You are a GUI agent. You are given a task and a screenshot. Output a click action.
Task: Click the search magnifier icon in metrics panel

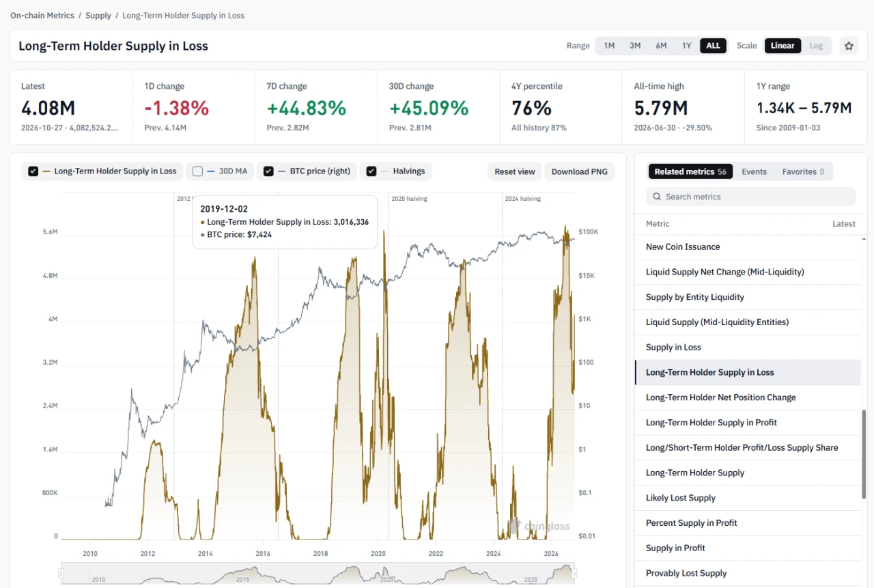click(657, 197)
